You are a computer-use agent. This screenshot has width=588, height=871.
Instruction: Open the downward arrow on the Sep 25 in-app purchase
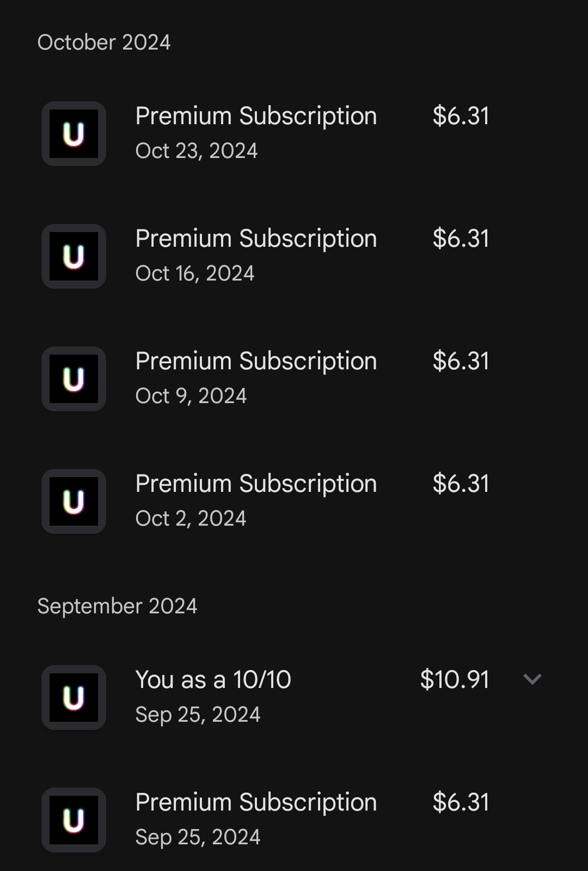(x=532, y=679)
